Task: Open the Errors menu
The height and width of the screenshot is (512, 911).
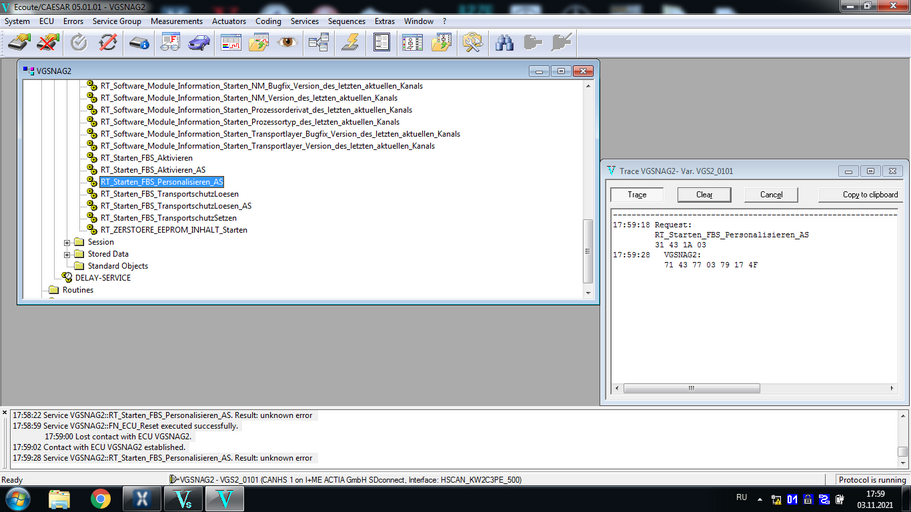Action: (73, 21)
